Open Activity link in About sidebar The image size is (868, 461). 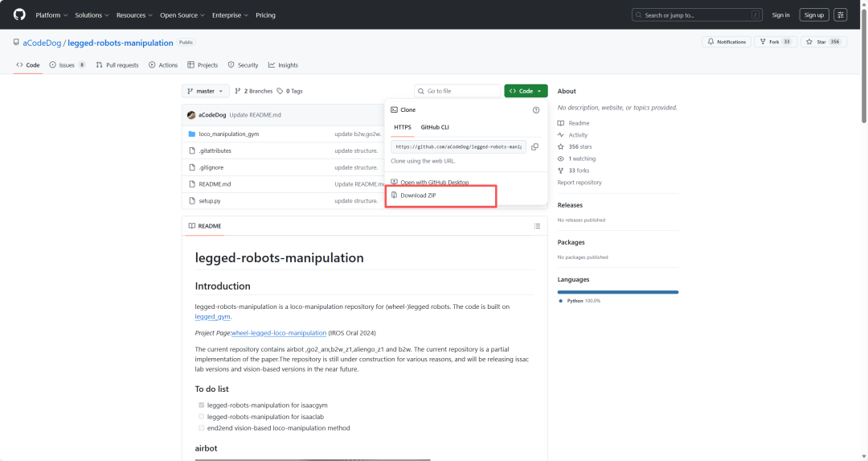pyautogui.click(x=573, y=135)
